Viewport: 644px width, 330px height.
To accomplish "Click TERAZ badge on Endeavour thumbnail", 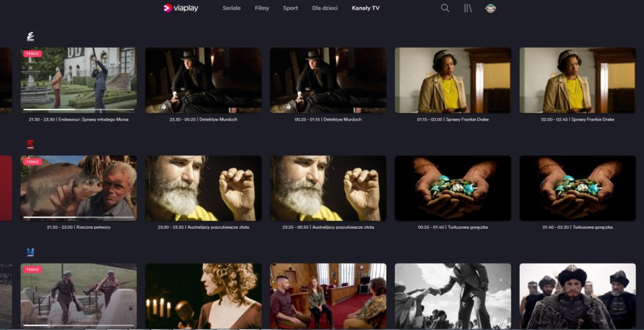I will [x=32, y=54].
